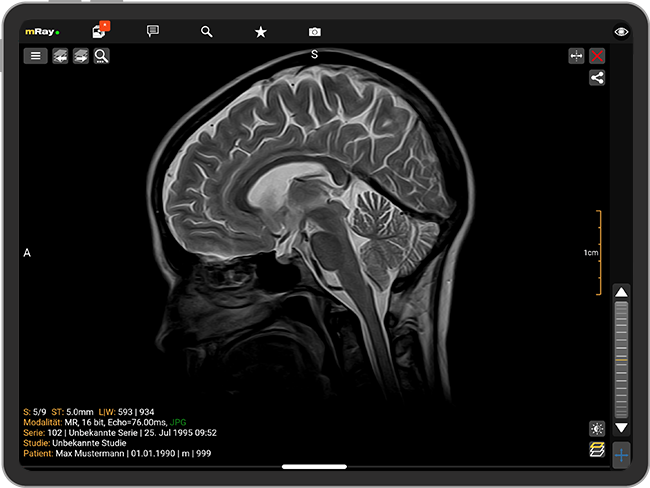Open the messages chat tab
The width and height of the screenshot is (650, 488).
tap(153, 31)
